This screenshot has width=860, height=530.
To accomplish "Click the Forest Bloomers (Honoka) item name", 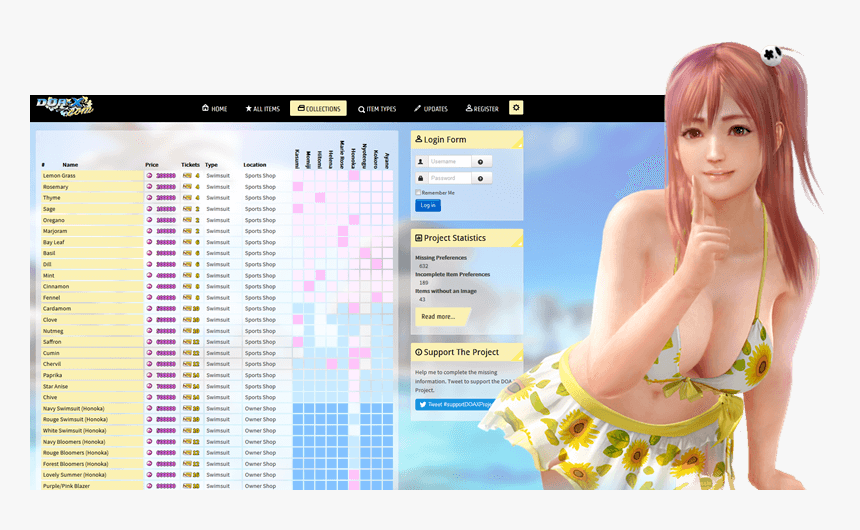I will [76, 464].
